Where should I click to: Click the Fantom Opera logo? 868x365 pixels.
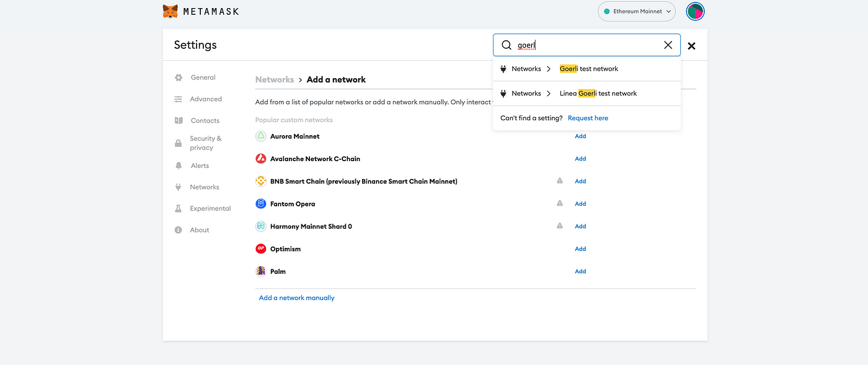click(261, 204)
